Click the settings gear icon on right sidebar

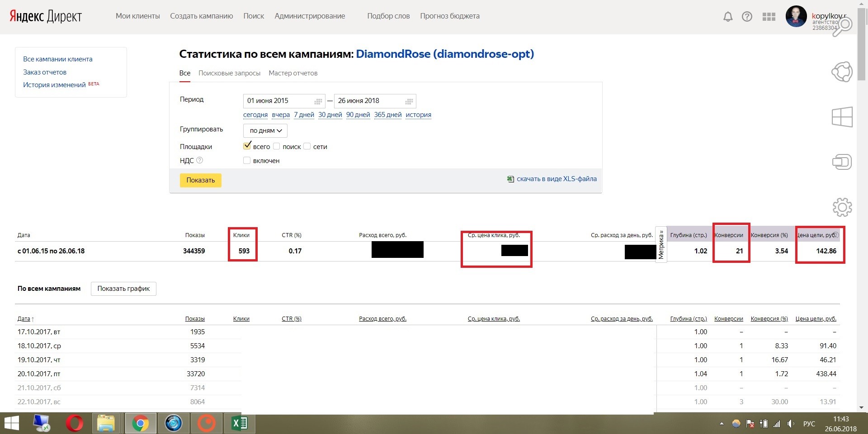(842, 207)
